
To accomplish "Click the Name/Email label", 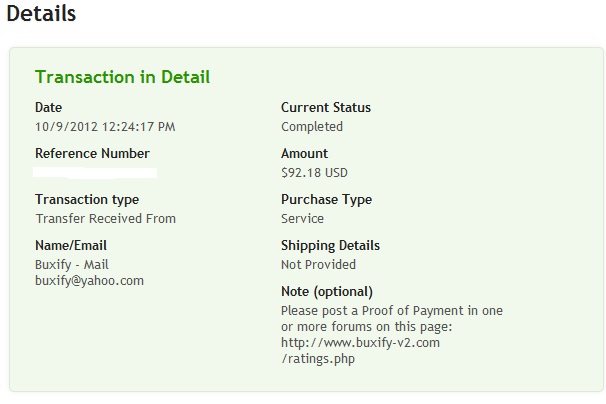I will pos(71,245).
